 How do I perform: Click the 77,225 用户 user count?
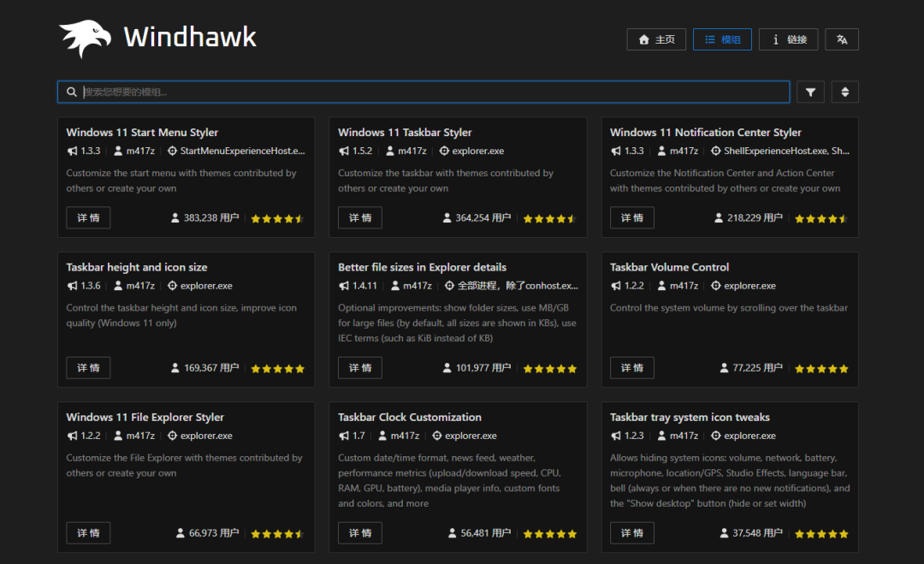coord(758,368)
